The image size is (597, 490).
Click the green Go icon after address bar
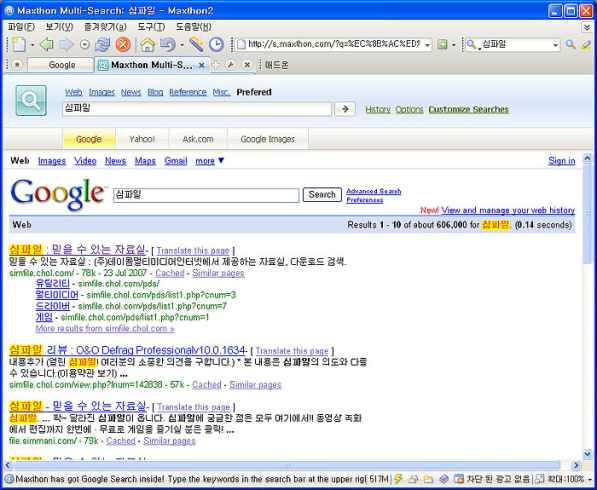coord(442,45)
